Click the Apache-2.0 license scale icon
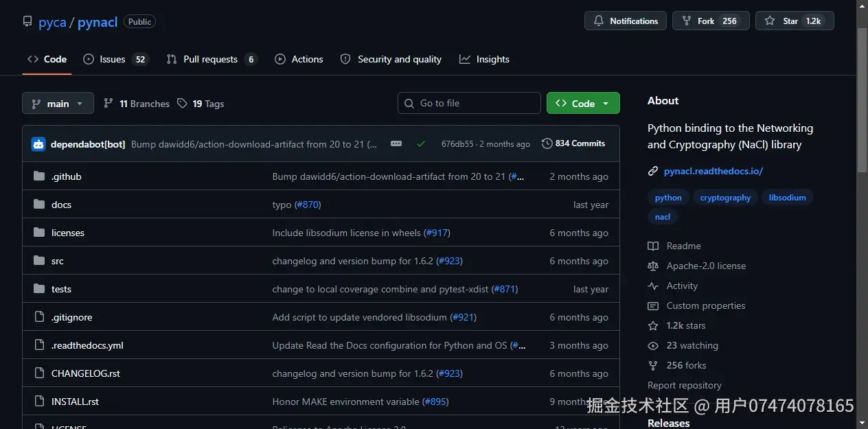 (x=653, y=266)
